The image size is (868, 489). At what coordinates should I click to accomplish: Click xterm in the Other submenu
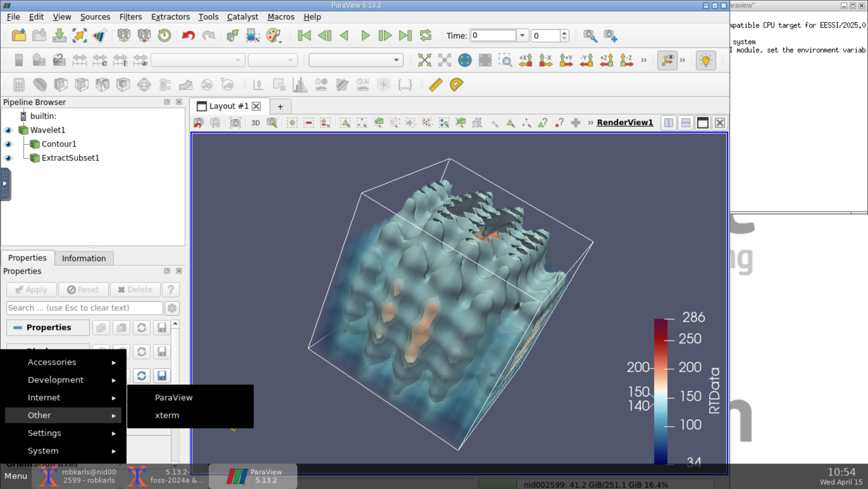tap(167, 416)
